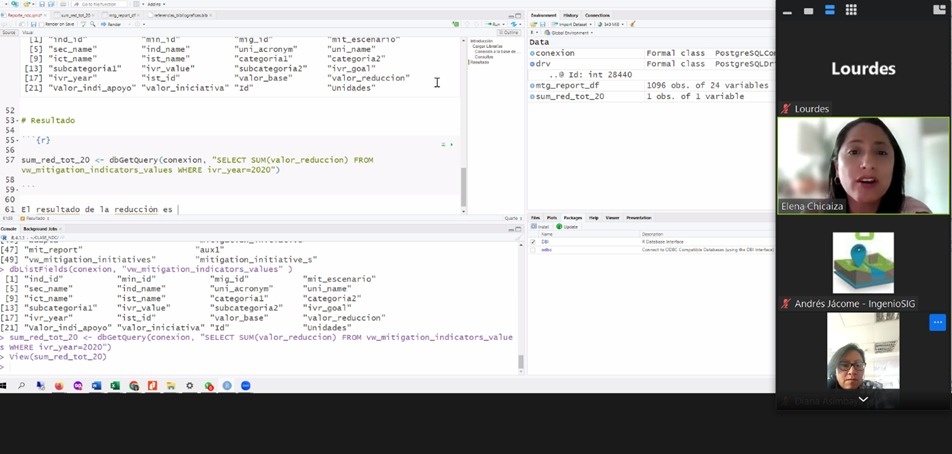Click the mtg_report_df variable name
Viewport: 952px width, 454px height.
pyautogui.click(x=567, y=86)
